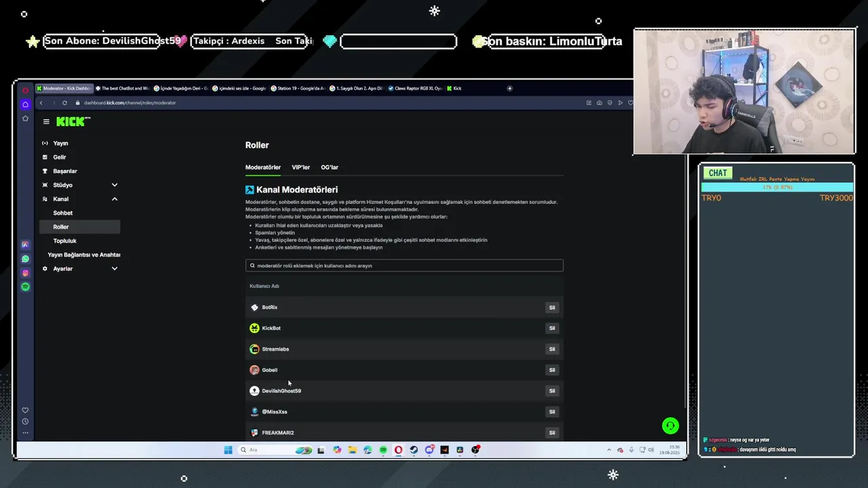Screen dimensions: 868x488
Task: Remove @MissXss with the Sil button
Action: [552, 412]
